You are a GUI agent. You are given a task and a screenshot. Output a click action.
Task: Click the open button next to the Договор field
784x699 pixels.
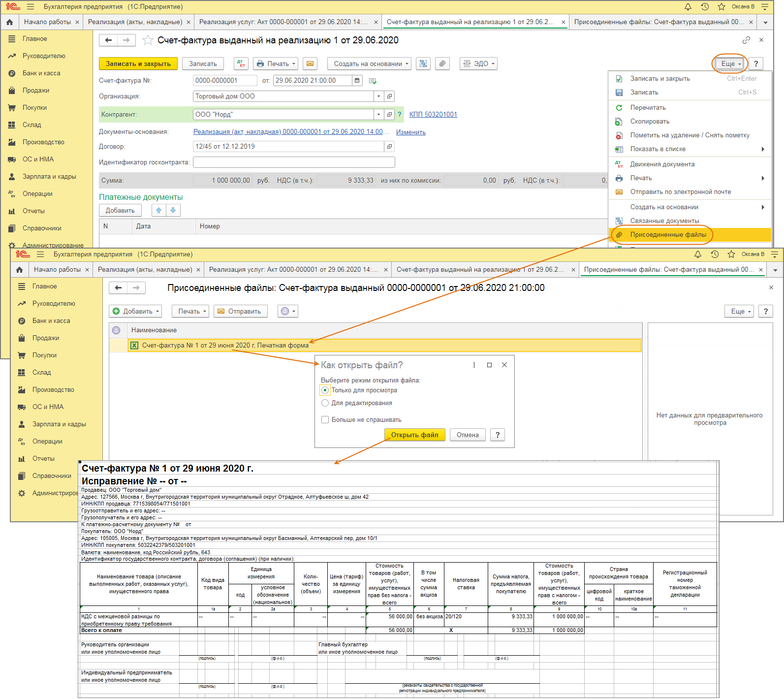point(389,147)
